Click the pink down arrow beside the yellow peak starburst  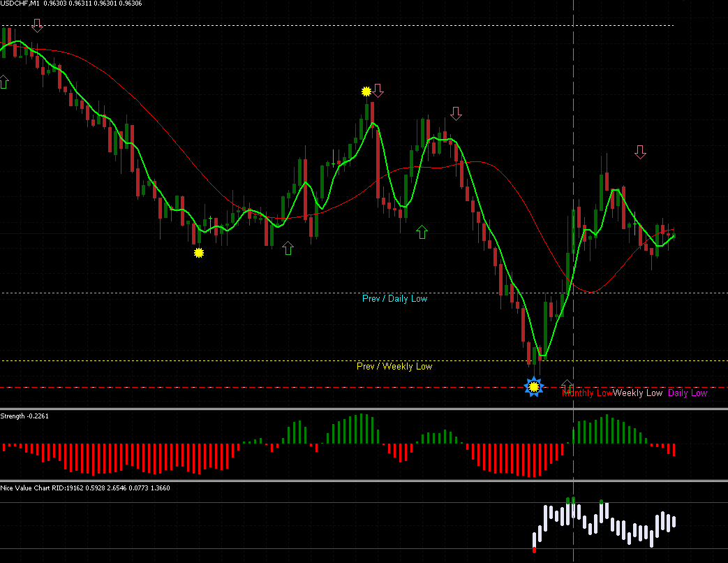[x=378, y=91]
